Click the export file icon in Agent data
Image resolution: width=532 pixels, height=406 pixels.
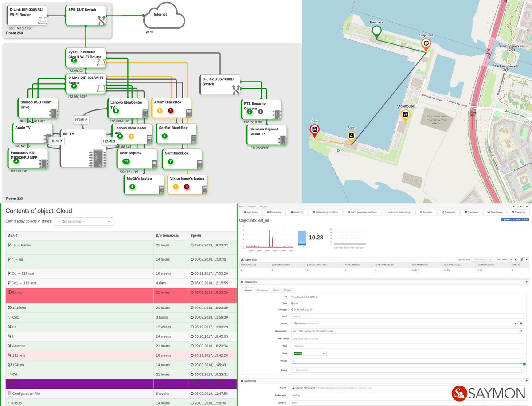pyautogui.click(x=521, y=259)
